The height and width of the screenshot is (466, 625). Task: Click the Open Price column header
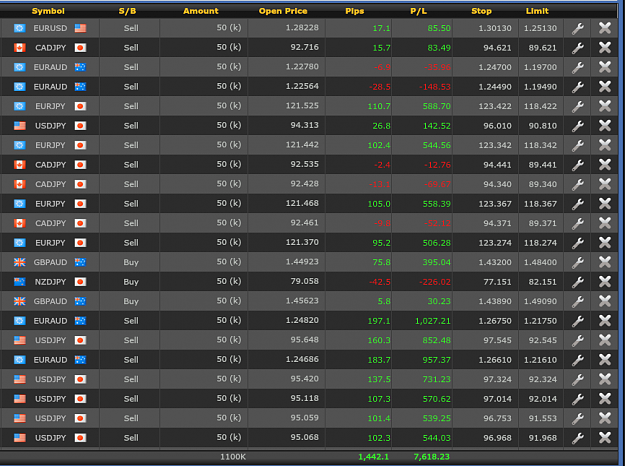pos(283,11)
